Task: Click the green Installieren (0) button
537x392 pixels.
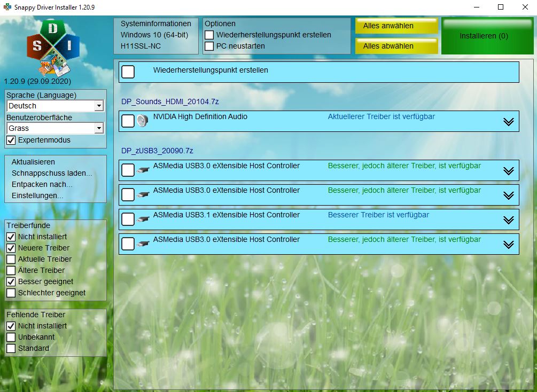Action: coord(487,36)
